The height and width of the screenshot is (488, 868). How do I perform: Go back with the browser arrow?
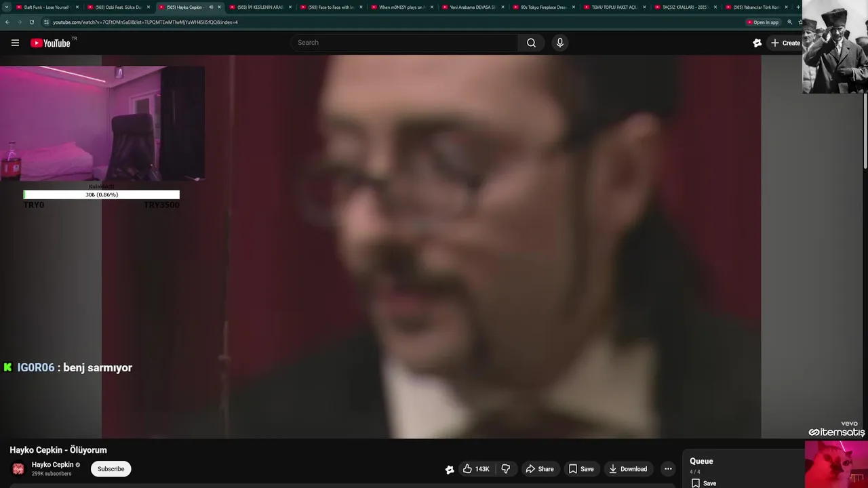pos(7,22)
